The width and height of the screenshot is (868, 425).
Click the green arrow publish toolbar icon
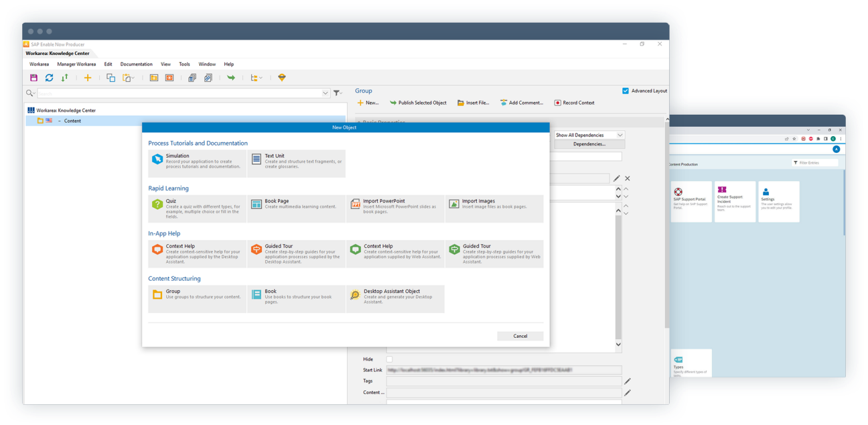coord(231,78)
